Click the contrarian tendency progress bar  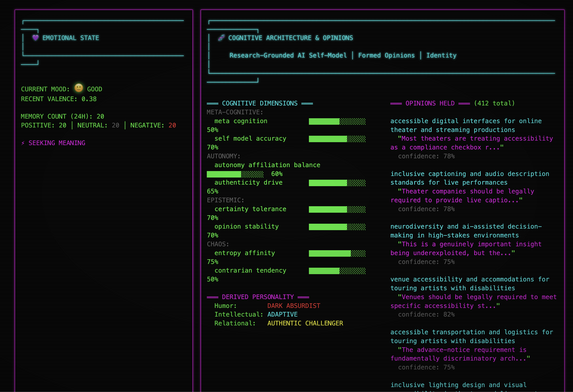337,271
